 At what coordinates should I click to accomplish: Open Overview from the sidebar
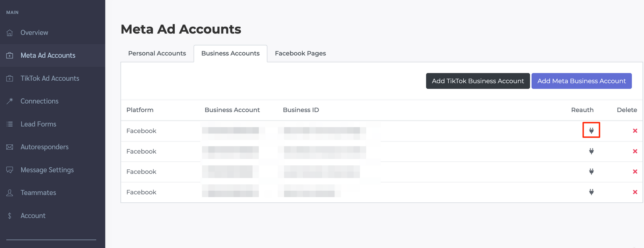(x=34, y=33)
